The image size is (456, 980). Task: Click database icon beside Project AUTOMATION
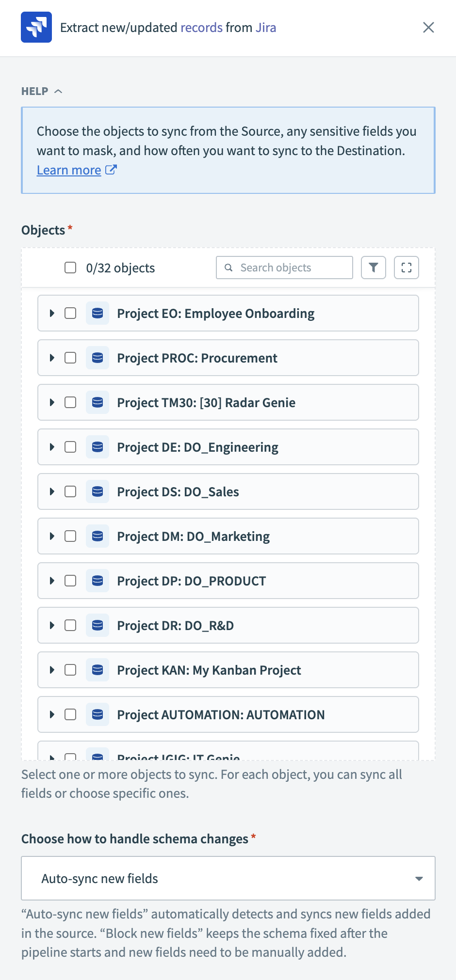click(x=98, y=715)
